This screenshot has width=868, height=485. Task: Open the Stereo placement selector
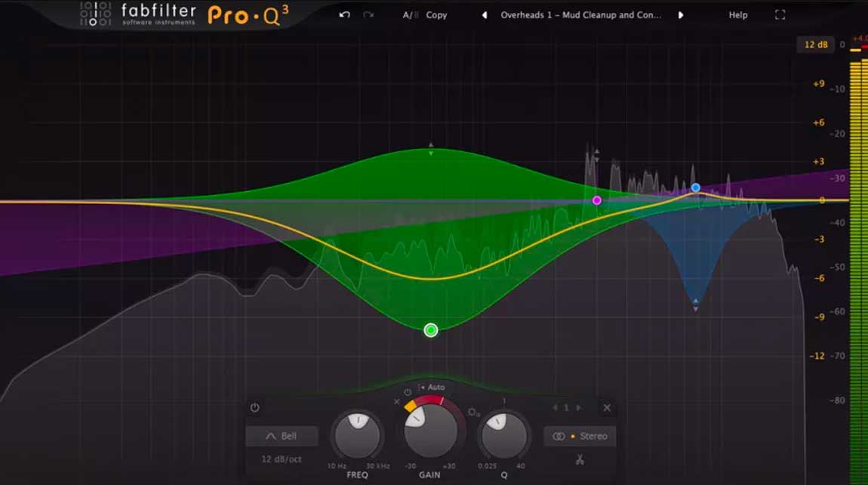[x=580, y=436]
